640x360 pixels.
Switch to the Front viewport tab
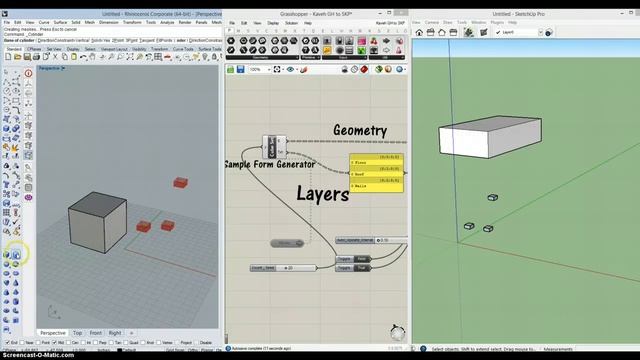pyautogui.click(x=96, y=333)
